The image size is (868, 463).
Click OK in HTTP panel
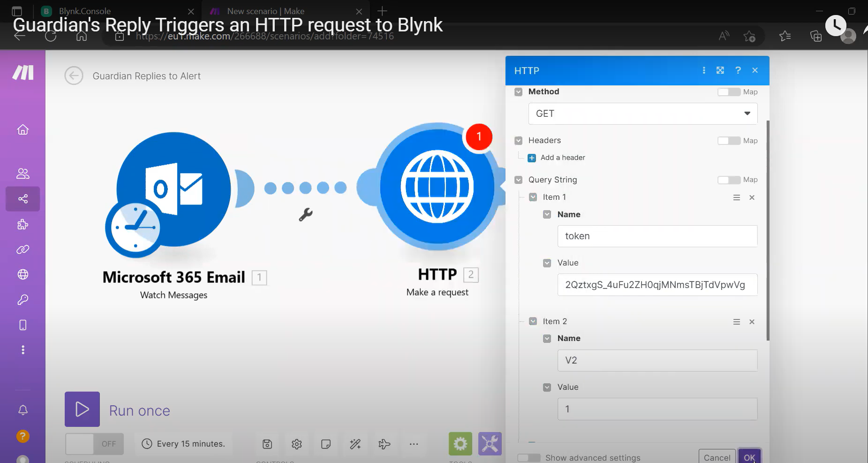click(749, 456)
